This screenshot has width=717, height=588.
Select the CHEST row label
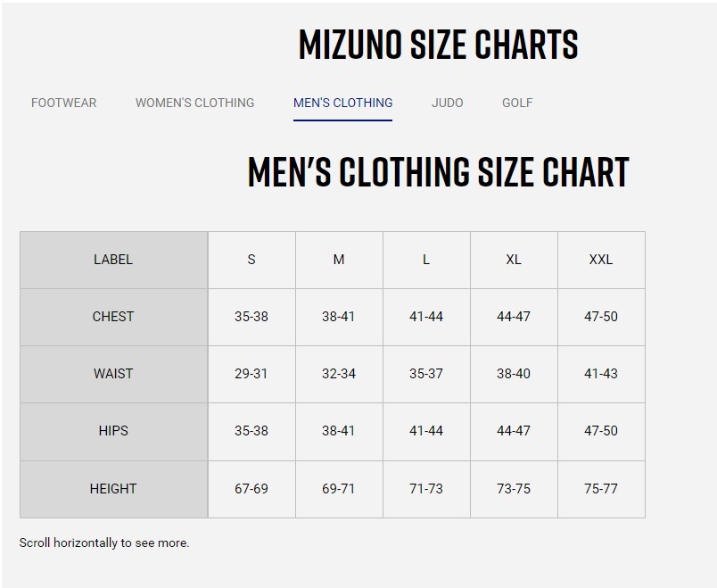pos(113,317)
